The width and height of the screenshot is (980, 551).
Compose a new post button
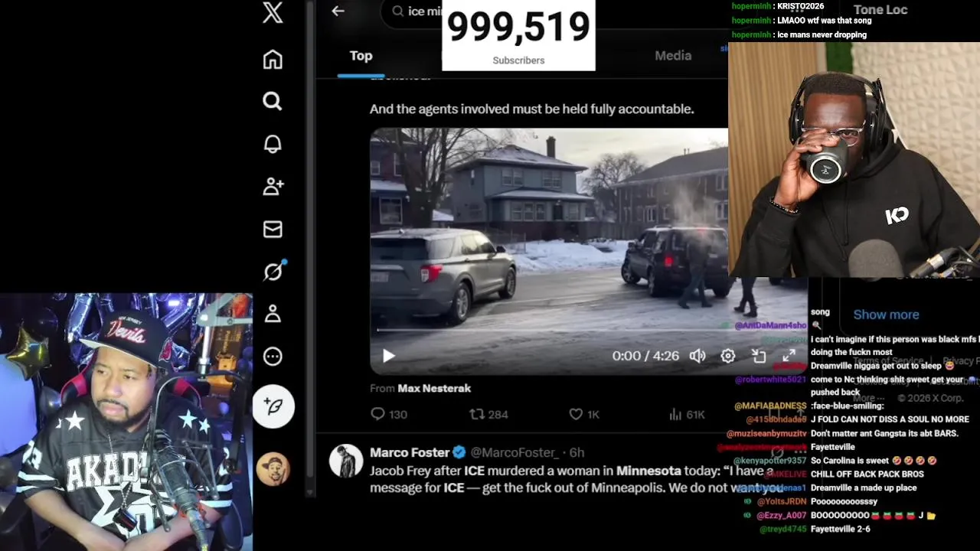(x=273, y=406)
